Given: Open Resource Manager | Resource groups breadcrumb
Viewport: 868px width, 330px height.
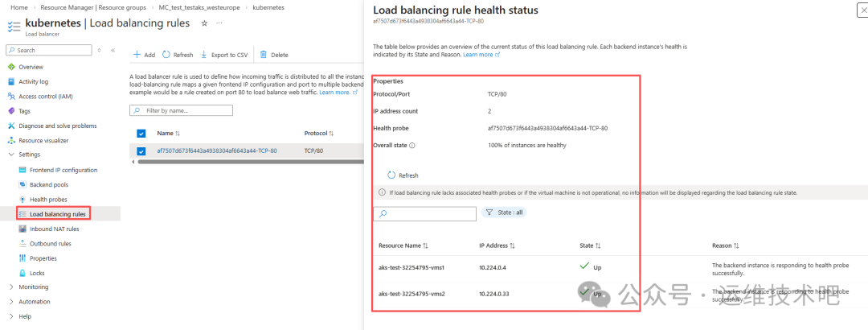Looking at the screenshot, I should point(93,8).
